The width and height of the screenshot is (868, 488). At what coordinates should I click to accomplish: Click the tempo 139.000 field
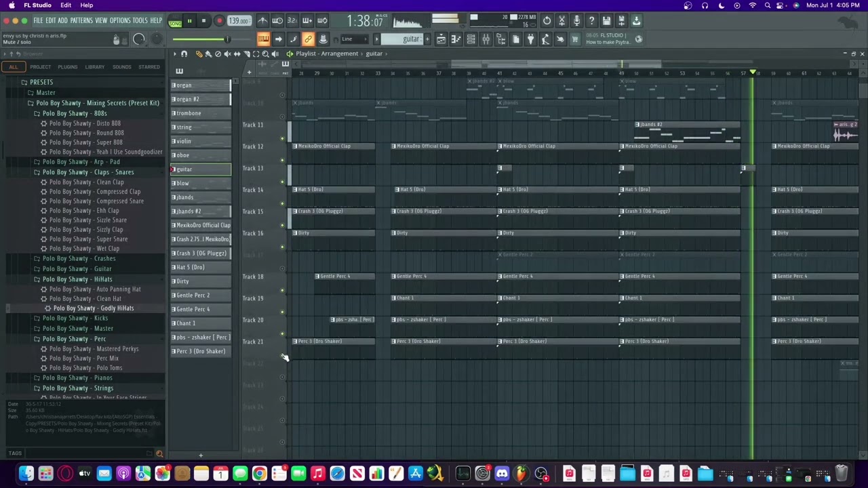point(239,21)
